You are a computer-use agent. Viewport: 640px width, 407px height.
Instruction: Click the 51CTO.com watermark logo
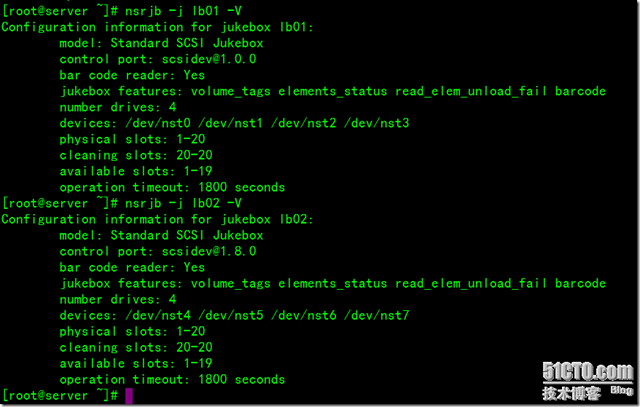click(x=587, y=372)
